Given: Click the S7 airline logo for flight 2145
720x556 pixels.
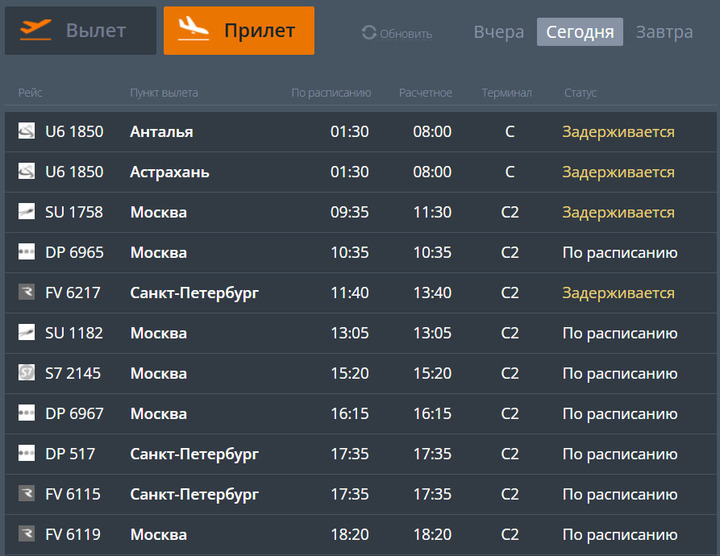Looking at the screenshot, I should [27, 373].
